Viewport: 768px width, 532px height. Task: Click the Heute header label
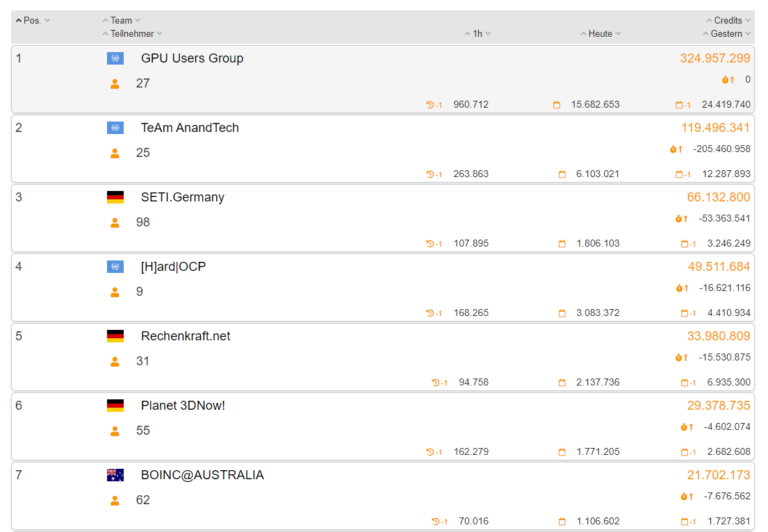coord(600,34)
